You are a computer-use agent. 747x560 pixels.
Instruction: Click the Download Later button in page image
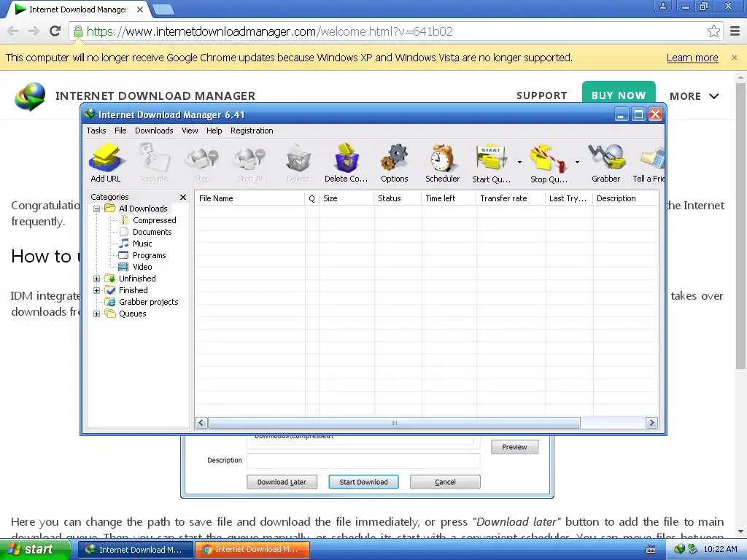tap(282, 482)
